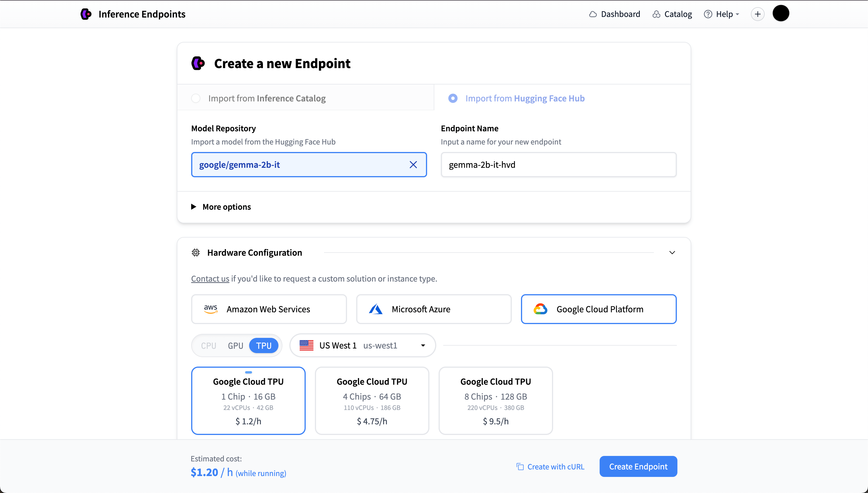The image size is (868, 493).
Task: Click the Hugging Face Inference Endpoints logo
Action: click(86, 14)
